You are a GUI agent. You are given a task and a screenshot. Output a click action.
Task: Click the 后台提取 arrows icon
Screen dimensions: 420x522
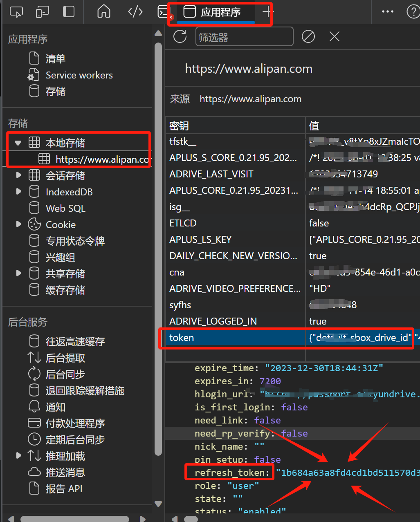[34, 358]
